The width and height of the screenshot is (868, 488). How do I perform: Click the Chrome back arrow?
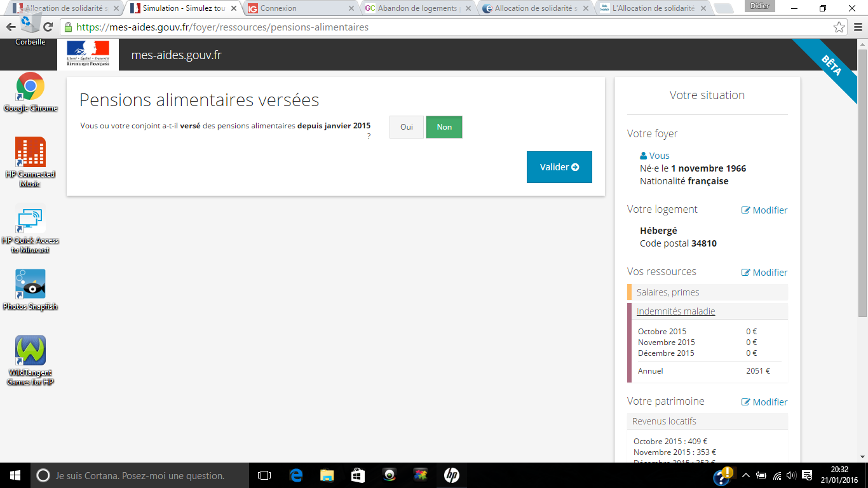coord(11,27)
